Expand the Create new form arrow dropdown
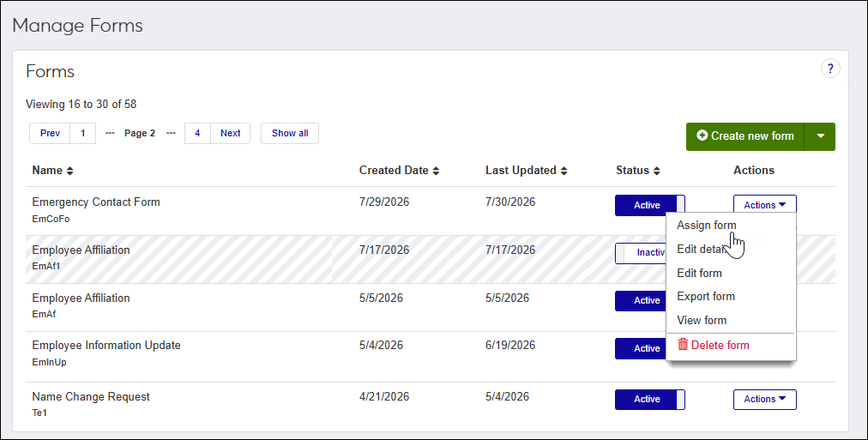868x440 pixels. (x=820, y=136)
